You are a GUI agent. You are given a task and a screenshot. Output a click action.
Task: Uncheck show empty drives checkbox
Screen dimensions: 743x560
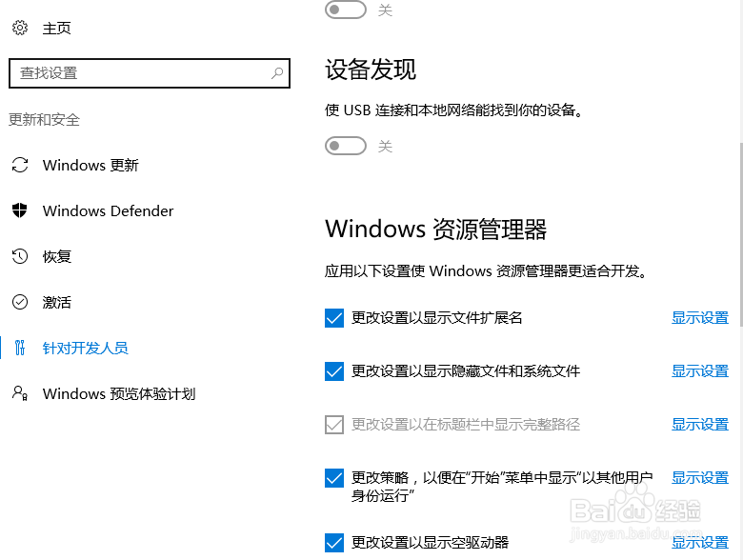pyautogui.click(x=334, y=543)
